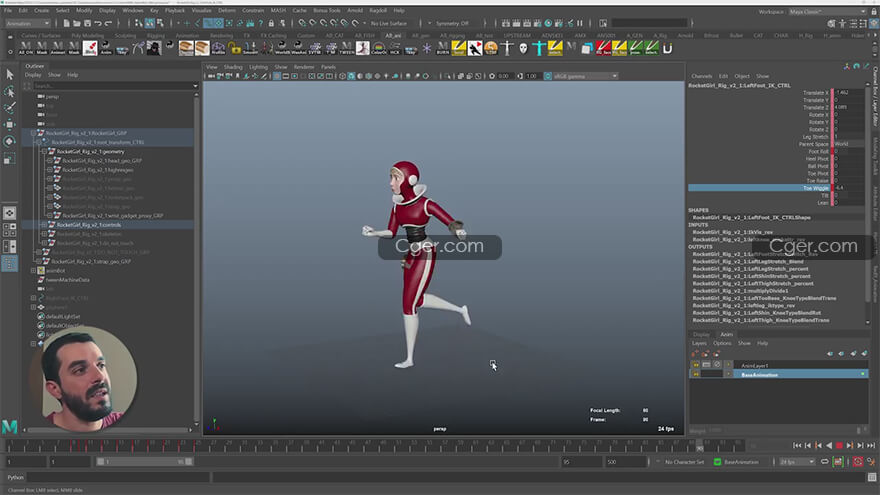Click the snowflake star shelf icon
The width and height of the screenshot is (880, 495).
point(427,48)
